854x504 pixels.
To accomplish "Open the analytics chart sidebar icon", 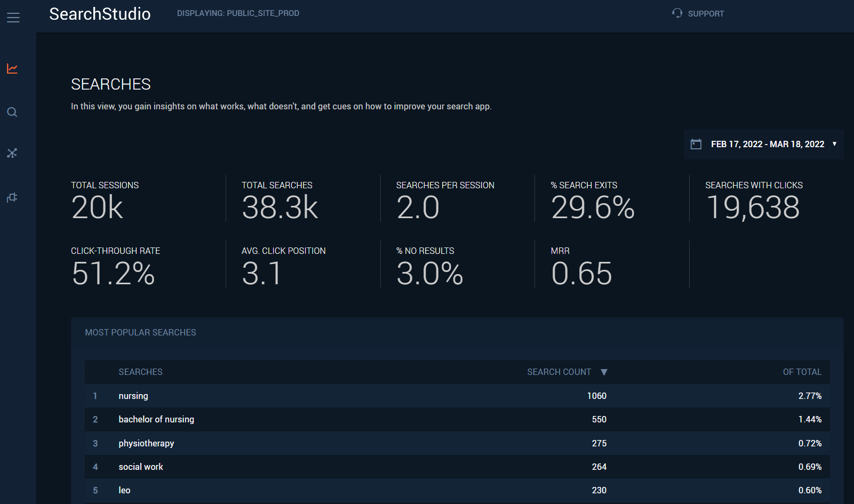I will [12, 69].
